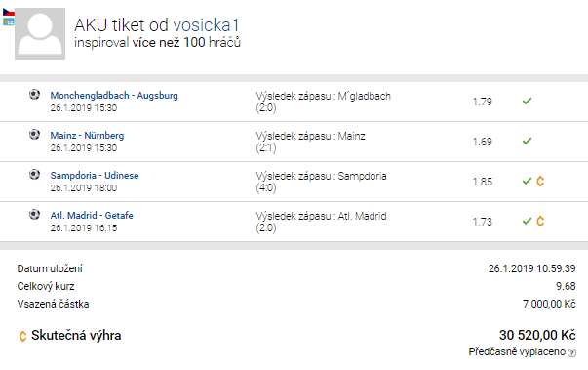
Task: Click soccer ball icon for Atl. Madrid match
Action: tap(34, 215)
